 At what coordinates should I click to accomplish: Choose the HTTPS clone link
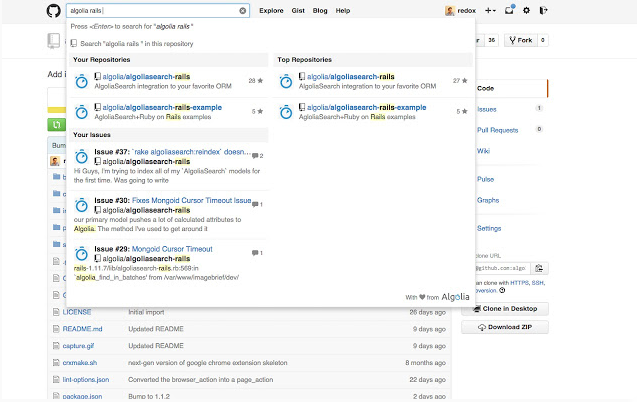(x=519, y=283)
